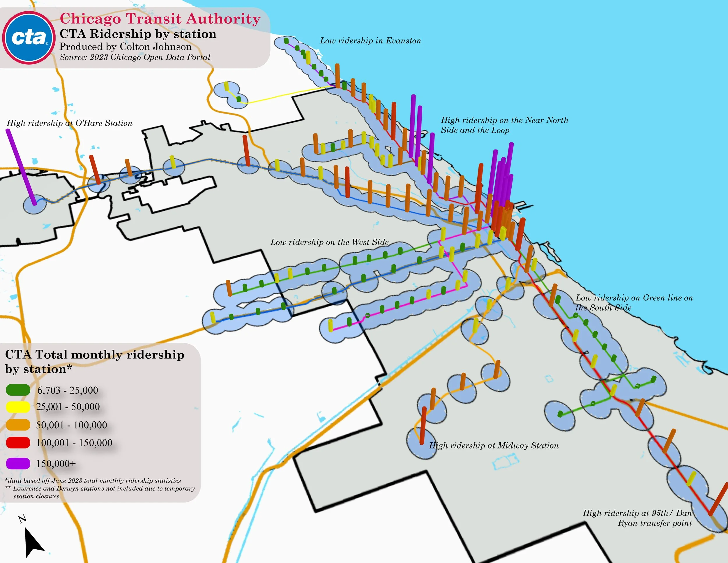Click the red legend swatch 100,001 - 150,000
The image size is (728, 563).
18,443
